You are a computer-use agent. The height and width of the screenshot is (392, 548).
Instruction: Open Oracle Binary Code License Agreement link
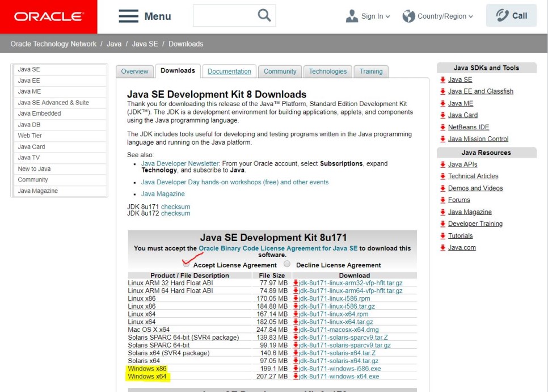click(278, 248)
